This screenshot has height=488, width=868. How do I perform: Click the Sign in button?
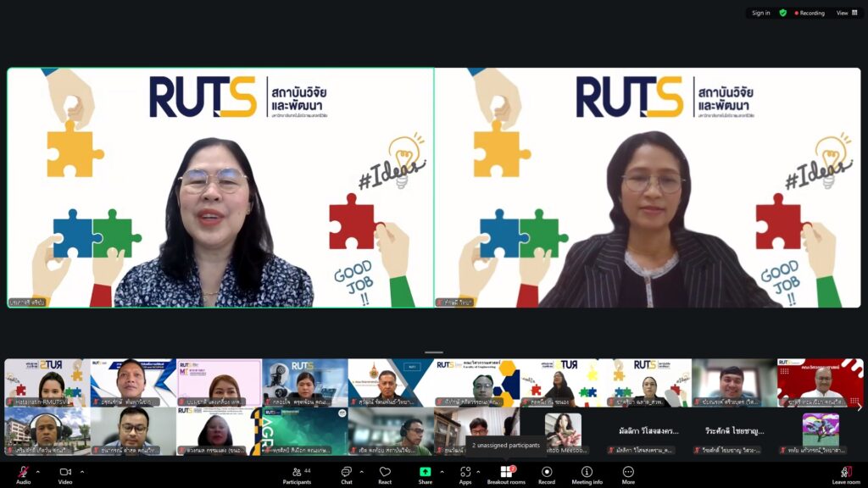(x=760, y=13)
